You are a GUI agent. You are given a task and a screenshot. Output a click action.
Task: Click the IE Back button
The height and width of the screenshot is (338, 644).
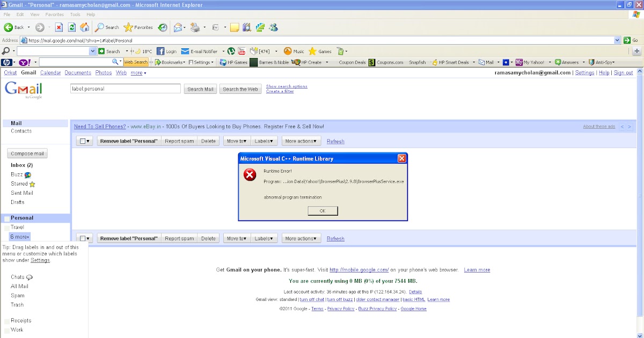[x=14, y=27]
